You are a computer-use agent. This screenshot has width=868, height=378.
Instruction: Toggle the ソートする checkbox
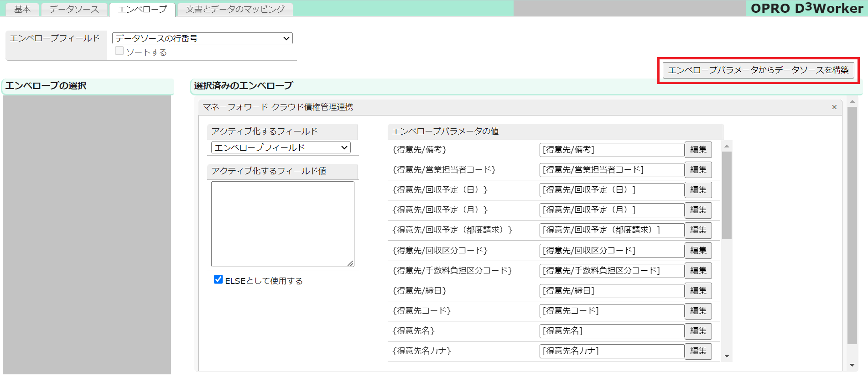(120, 51)
